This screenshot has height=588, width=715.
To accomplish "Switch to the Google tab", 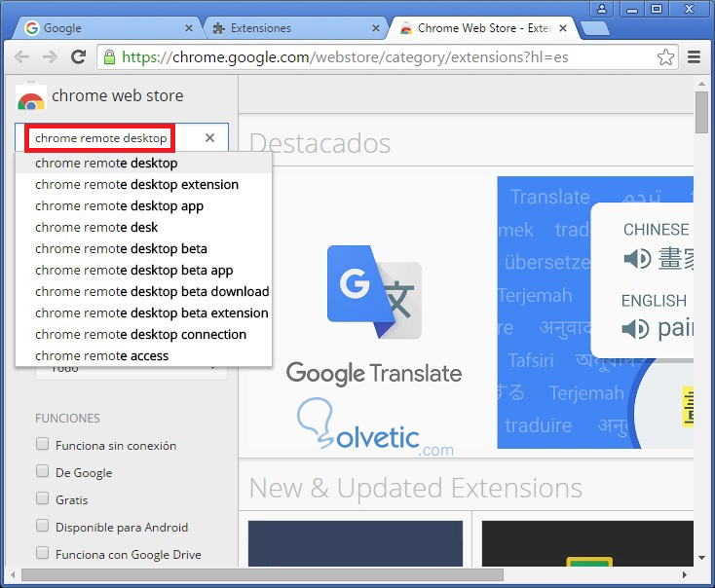I will click(x=107, y=28).
